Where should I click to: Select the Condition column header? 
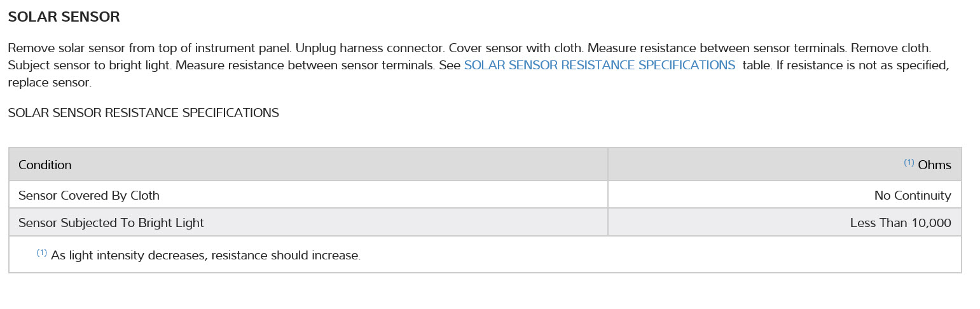[45, 165]
